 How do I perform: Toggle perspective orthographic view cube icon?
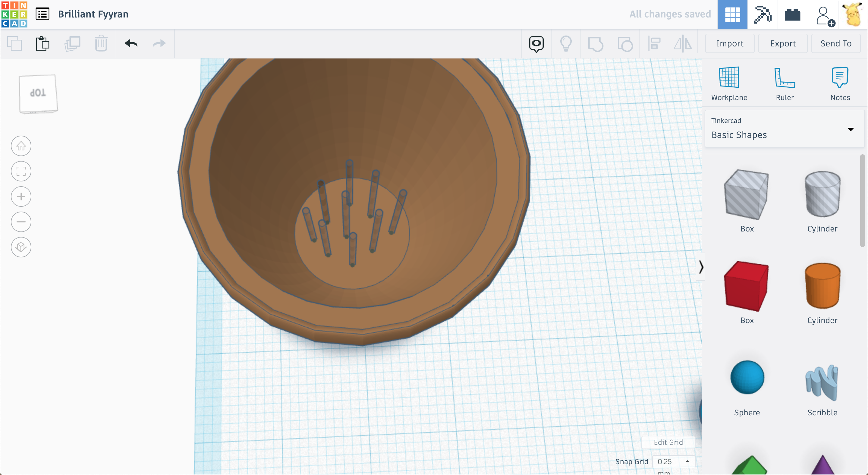pyautogui.click(x=21, y=247)
